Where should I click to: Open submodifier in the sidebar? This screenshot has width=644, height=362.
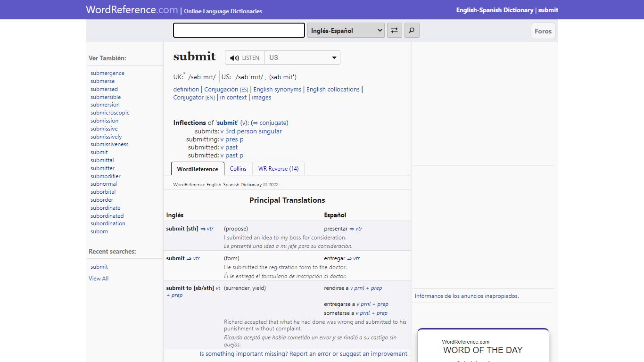coord(106,176)
